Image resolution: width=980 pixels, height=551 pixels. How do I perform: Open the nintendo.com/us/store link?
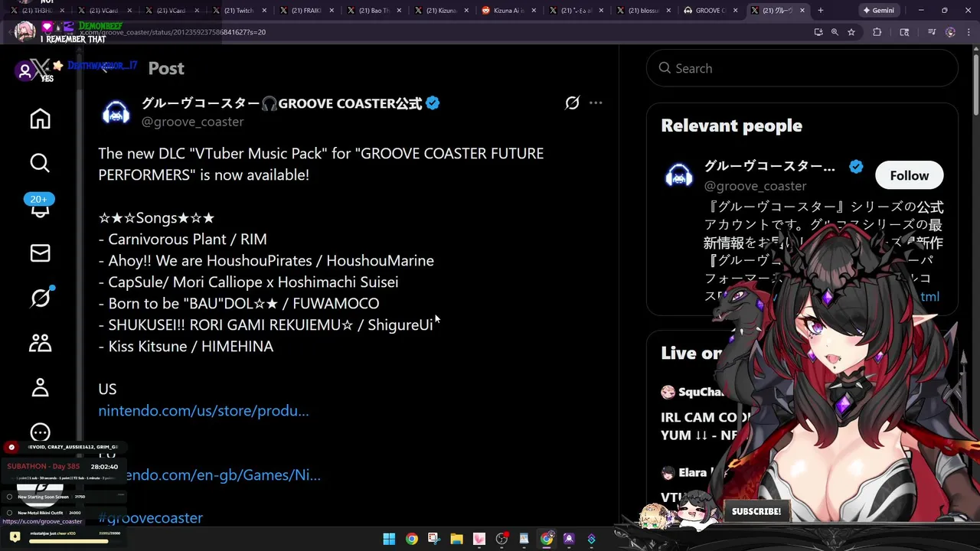[204, 411]
